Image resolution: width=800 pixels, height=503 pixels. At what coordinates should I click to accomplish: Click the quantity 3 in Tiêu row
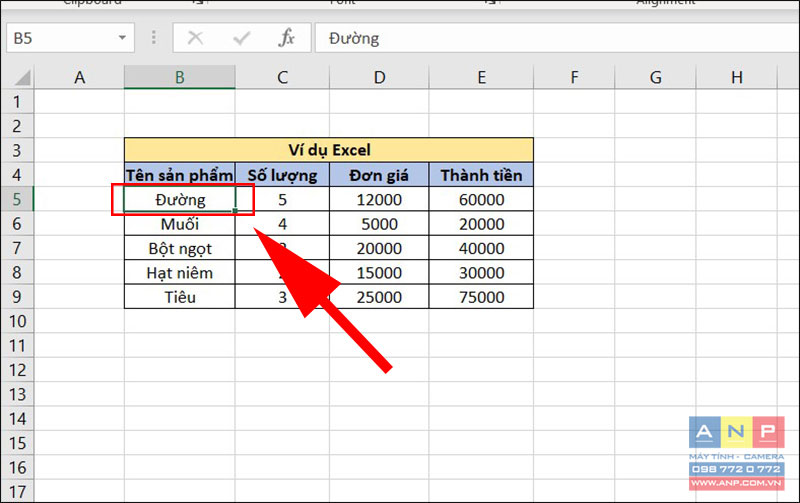282,296
